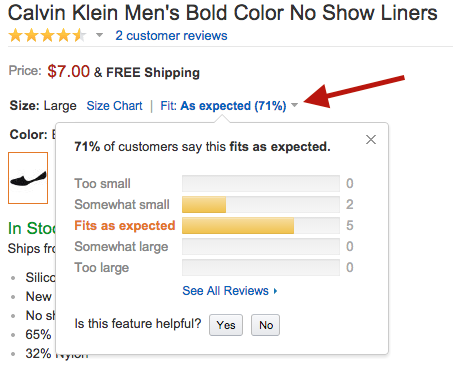Select the black liner color thumbnail
This screenshot has height=366, width=453.
(x=28, y=178)
